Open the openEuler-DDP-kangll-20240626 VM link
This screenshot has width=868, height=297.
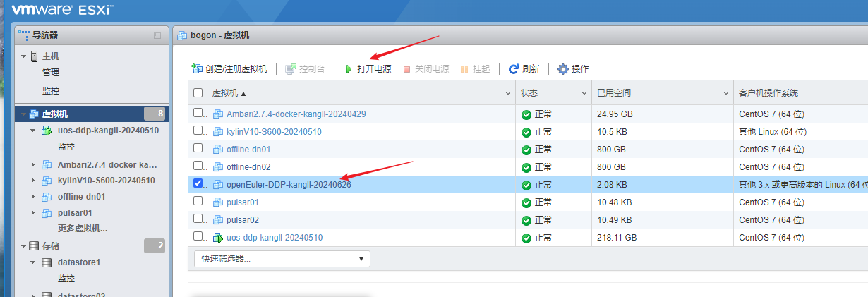pyautogui.click(x=289, y=185)
